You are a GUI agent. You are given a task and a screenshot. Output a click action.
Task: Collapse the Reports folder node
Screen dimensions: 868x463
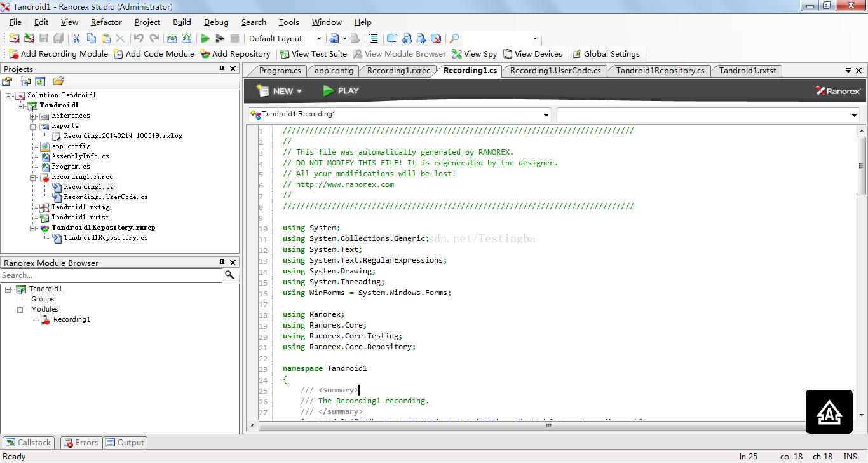pos(33,126)
